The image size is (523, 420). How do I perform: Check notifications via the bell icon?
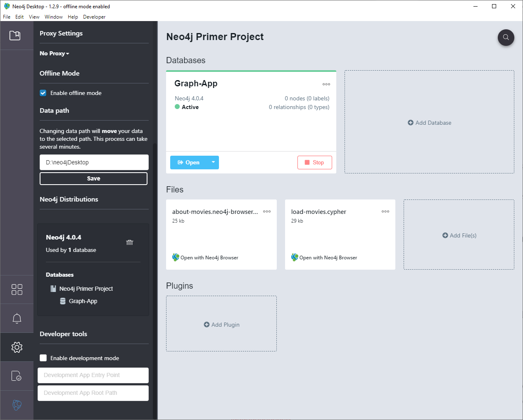[x=17, y=318]
